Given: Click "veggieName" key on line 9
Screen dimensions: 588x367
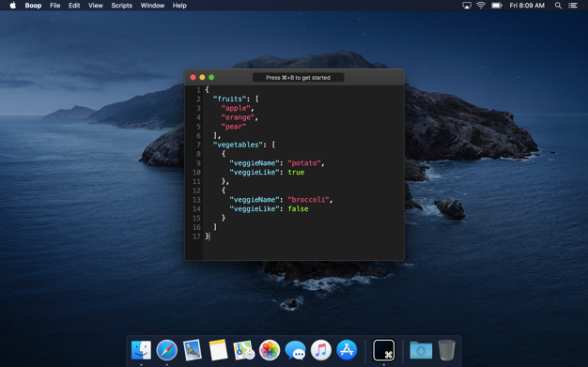Looking at the screenshot, I should tap(255, 163).
